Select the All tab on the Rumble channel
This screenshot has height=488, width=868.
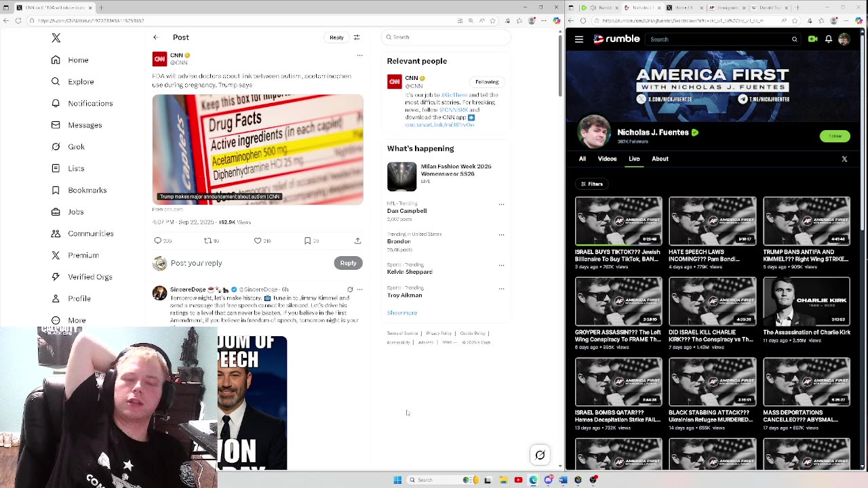pos(583,159)
